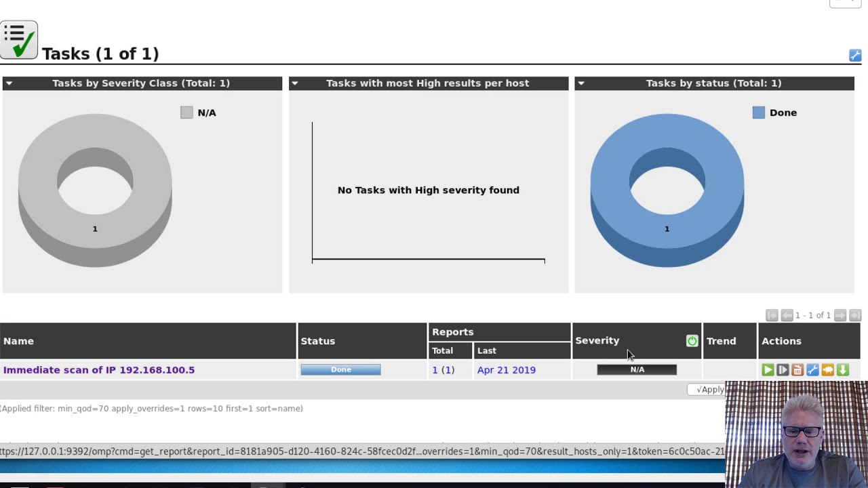Image resolution: width=868 pixels, height=488 pixels.
Task: Open the Apr 21 2019 last report
Action: tap(507, 370)
